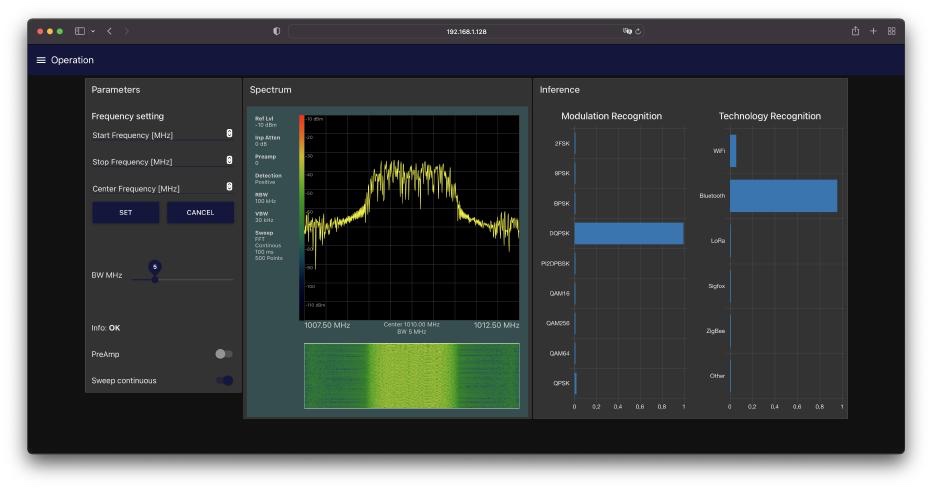This screenshot has width=932, height=490.
Task: Toggle the Safari sidebar icon
Action: (x=80, y=31)
